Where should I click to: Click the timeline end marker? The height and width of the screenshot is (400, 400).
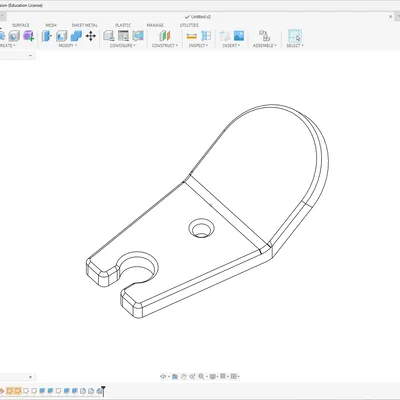coord(103,390)
